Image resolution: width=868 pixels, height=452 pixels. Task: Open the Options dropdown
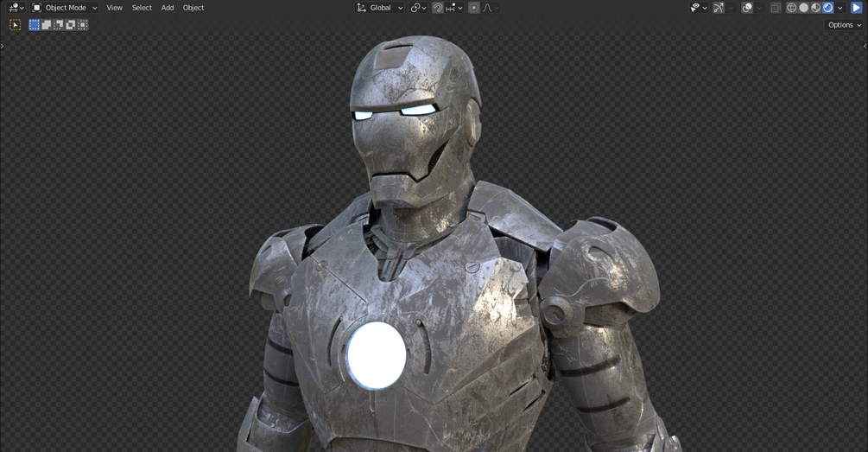pos(844,25)
